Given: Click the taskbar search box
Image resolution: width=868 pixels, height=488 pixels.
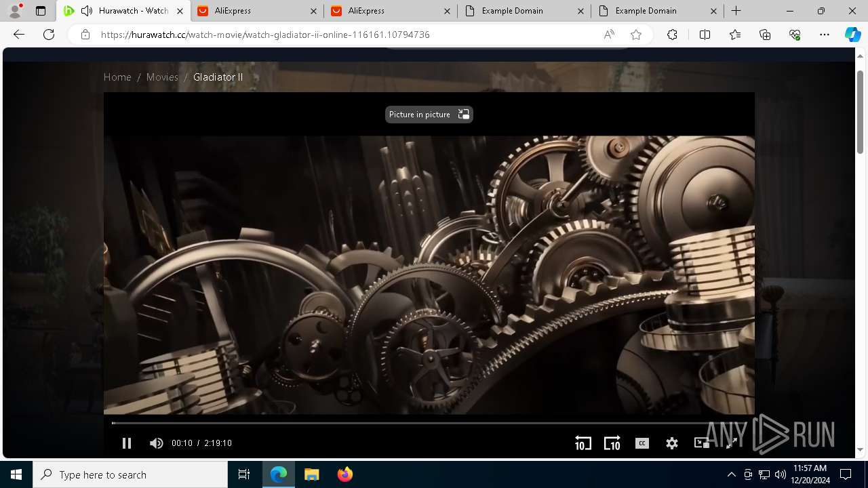Looking at the screenshot, I should point(130,474).
